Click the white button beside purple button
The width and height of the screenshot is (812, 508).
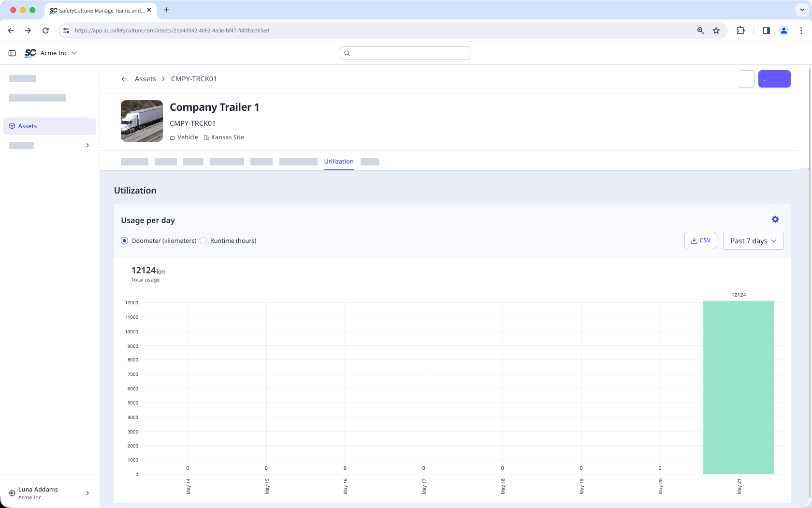pos(746,79)
